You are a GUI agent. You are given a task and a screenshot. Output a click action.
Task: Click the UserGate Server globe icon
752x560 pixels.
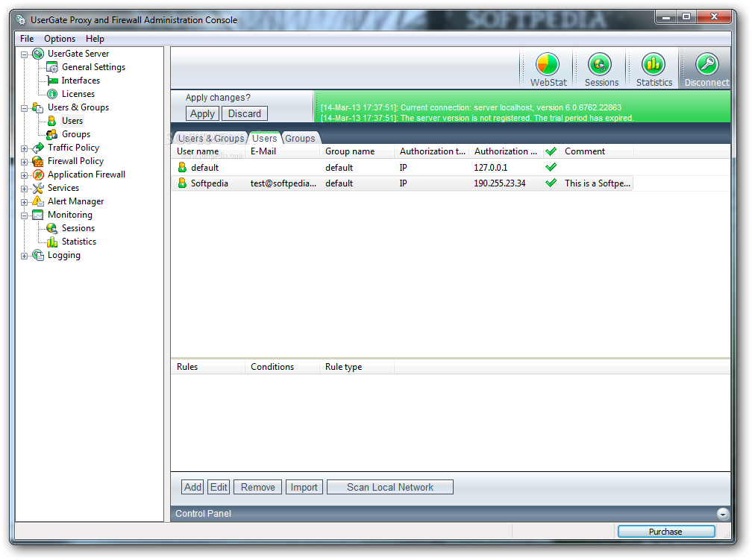(x=38, y=54)
